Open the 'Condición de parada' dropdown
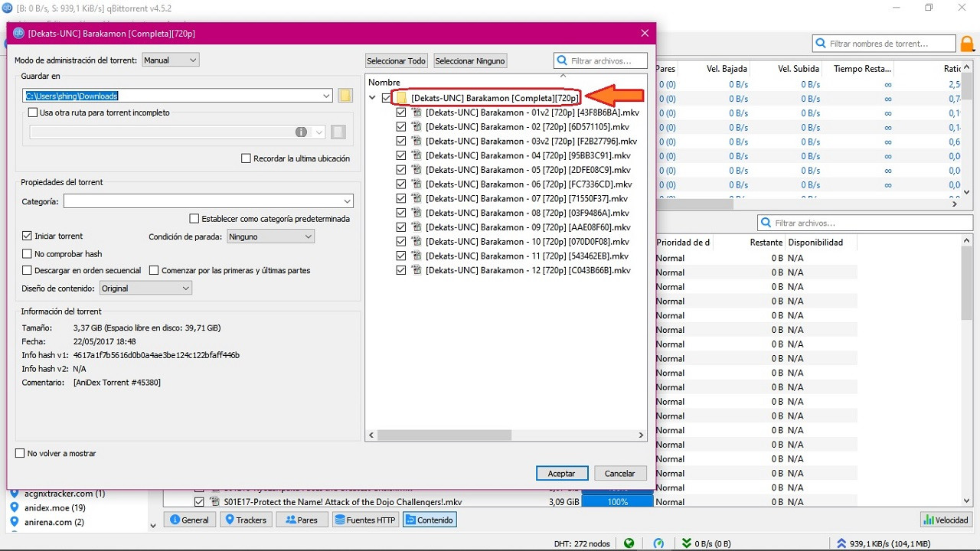Image resolution: width=980 pixels, height=551 pixels. pos(270,236)
